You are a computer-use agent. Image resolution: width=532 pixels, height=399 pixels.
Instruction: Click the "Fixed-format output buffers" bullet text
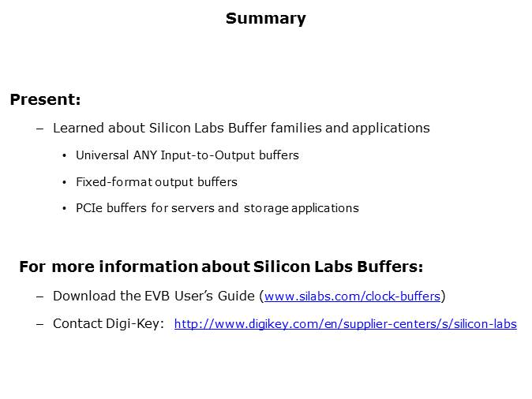156,182
